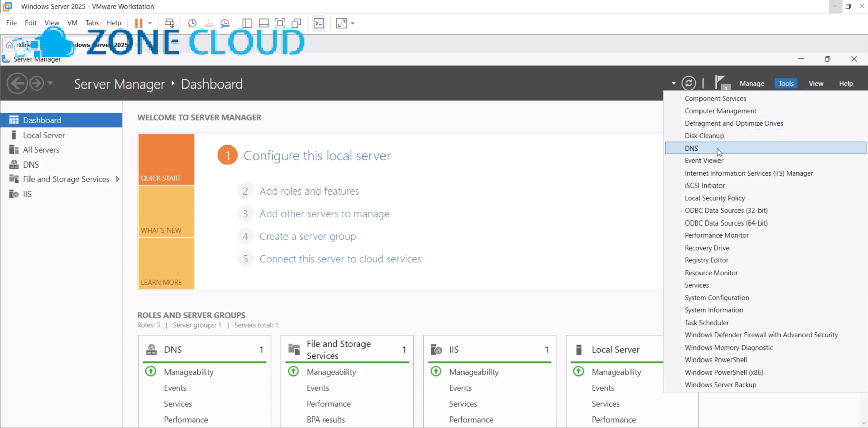Open the VMware Help menu
Viewport: 868px width, 428px height.
(x=114, y=23)
